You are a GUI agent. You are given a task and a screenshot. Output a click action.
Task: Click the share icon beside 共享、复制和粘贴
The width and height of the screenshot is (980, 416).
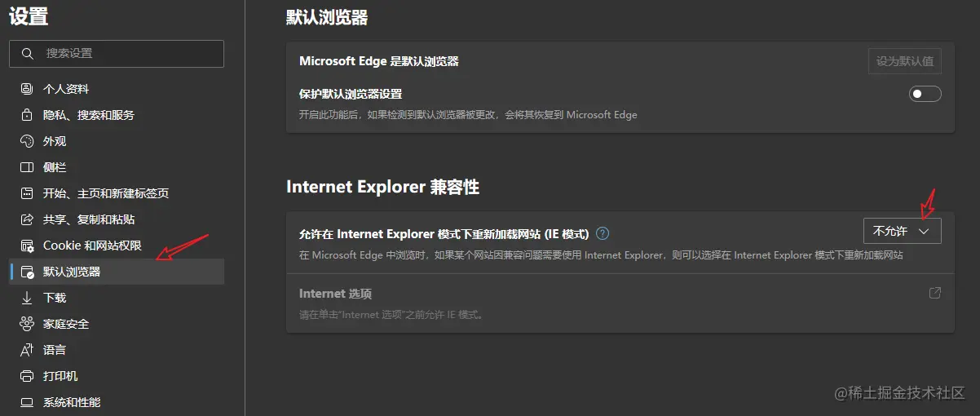click(x=27, y=219)
